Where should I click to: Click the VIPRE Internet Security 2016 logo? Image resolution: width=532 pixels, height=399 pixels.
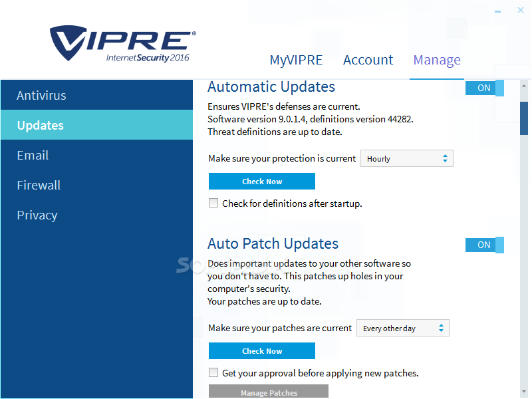click(123, 43)
